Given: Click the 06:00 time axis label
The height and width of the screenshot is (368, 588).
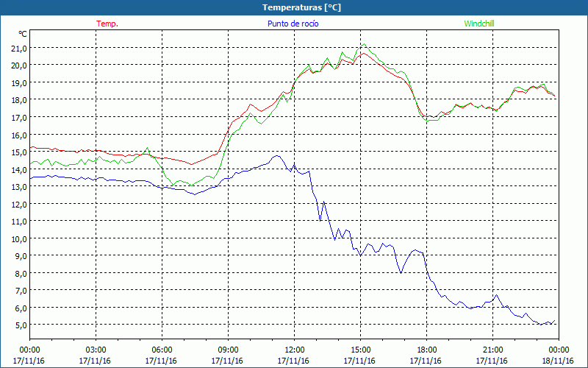Looking at the screenshot, I should (162, 350).
